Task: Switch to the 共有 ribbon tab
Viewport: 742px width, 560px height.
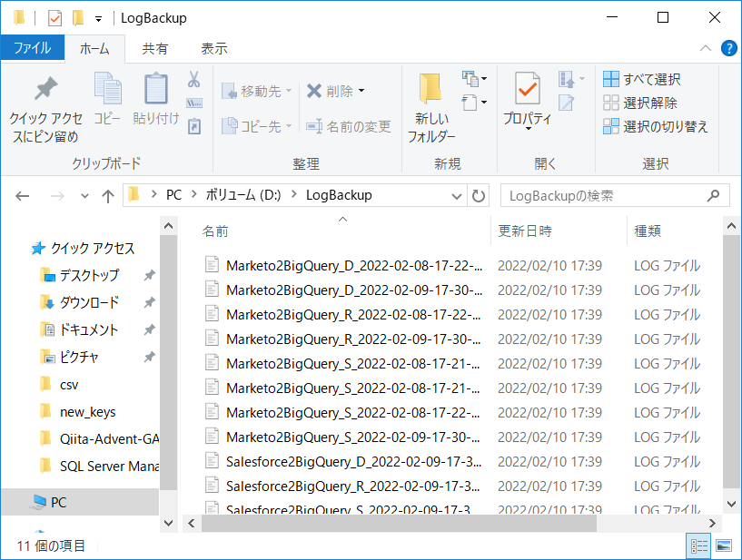Action: tap(155, 48)
